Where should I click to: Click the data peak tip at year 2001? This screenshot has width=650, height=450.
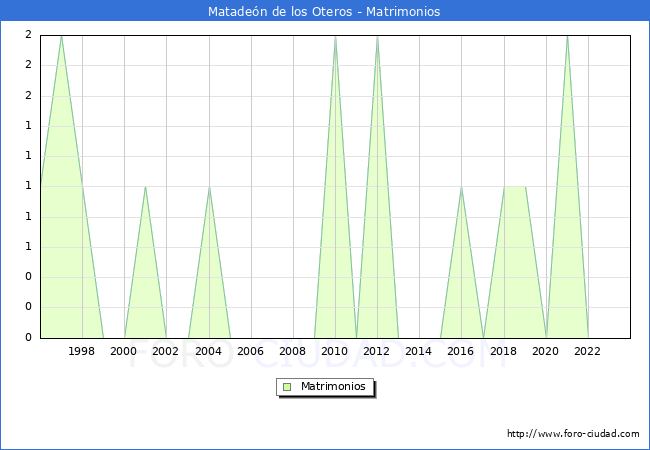(145, 187)
